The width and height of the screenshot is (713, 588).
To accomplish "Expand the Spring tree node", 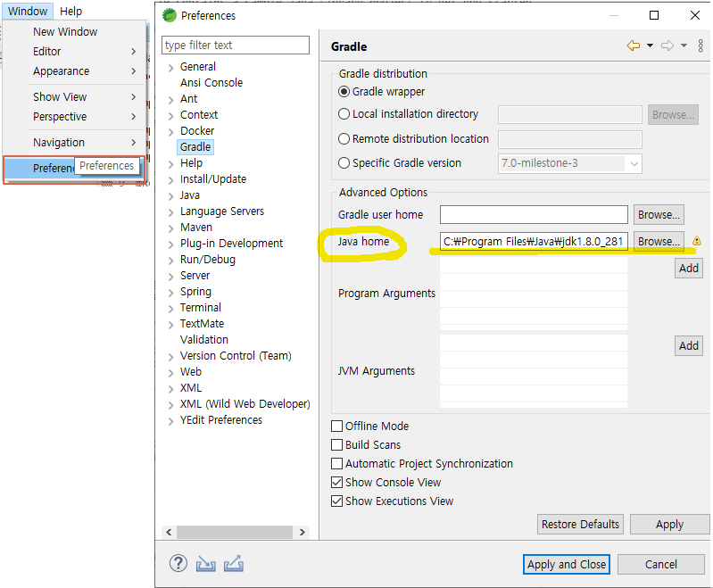I will point(171,293).
